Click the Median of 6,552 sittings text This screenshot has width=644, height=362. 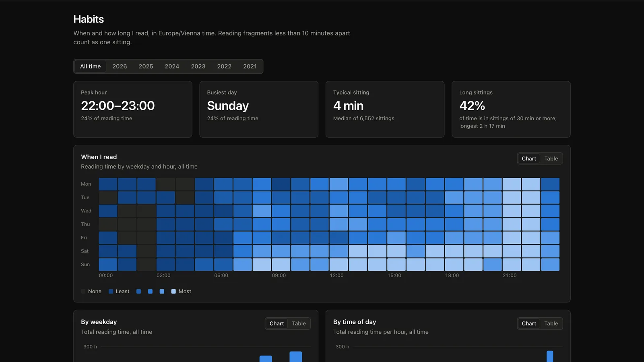pyautogui.click(x=364, y=118)
